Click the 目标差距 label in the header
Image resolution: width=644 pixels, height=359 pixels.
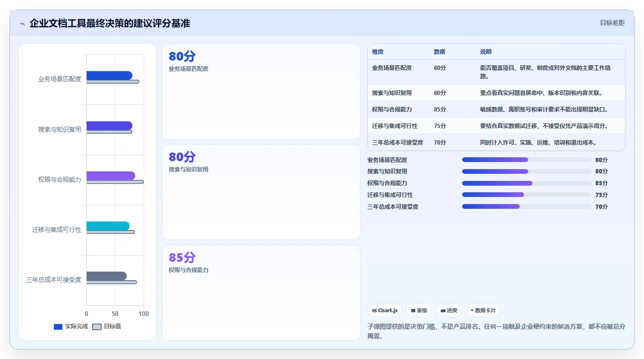click(612, 23)
